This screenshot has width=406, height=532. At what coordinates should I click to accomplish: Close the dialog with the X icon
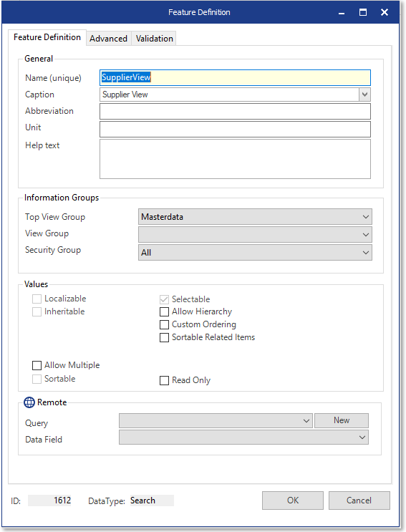coord(385,13)
